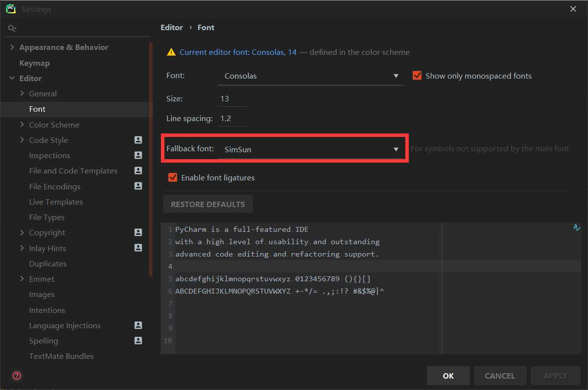Click the Line spacing field showing 1.2
This screenshot has height=390, width=588.
pos(233,119)
